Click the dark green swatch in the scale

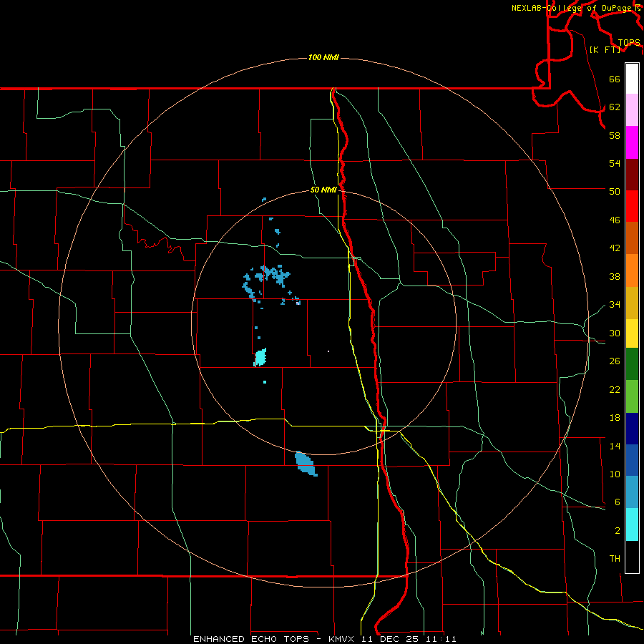(x=632, y=364)
